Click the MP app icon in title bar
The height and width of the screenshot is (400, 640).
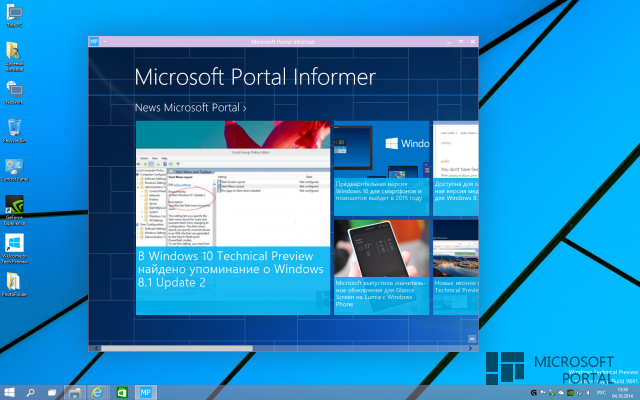tap(94, 41)
